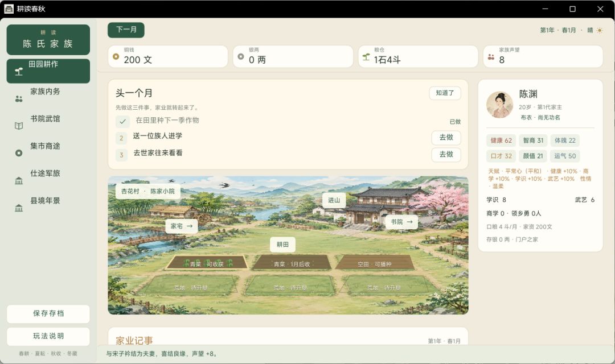Click 陈渊's portrait avatar
Image resolution: width=615 pixels, height=364 pixels.
coord(500,105)
